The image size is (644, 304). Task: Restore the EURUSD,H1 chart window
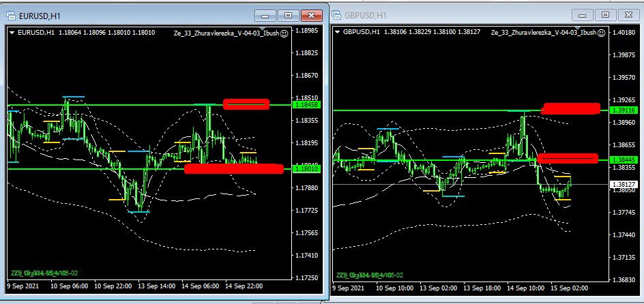(289, 15)
